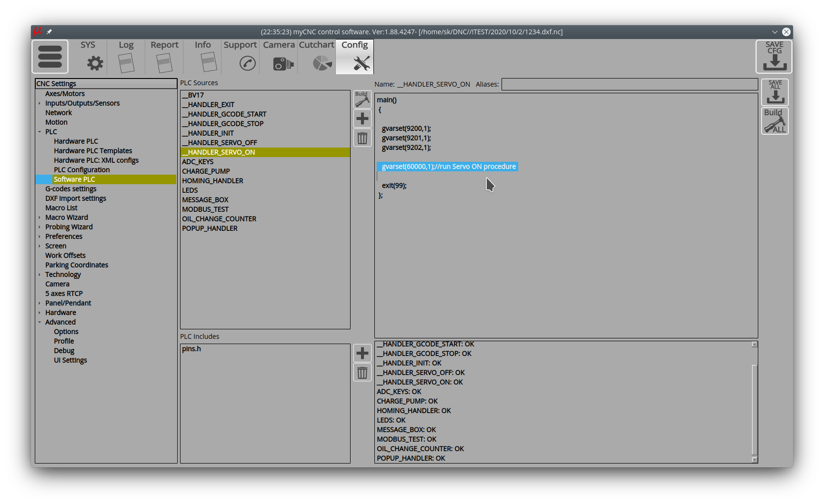The width and height of the screenshot is (824, 504).
Task: Add a new PLC include file
Action: pos(362,353)
